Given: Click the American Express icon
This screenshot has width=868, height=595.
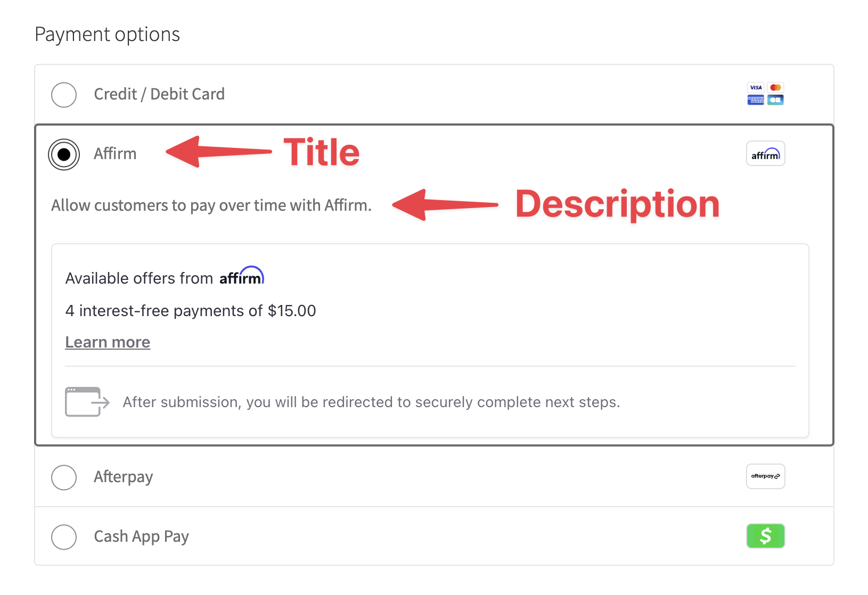Looking at the screenshot, I should (756, 100).
